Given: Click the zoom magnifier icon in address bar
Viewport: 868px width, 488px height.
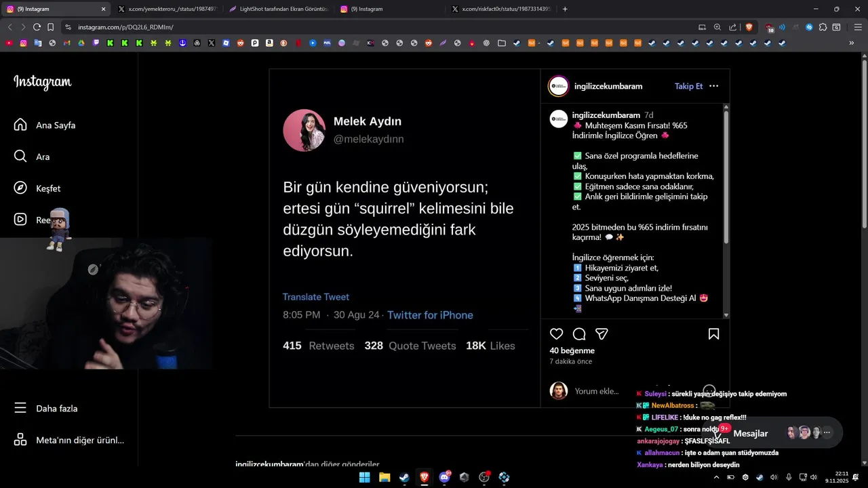Looking at the screenshot, I should click(717, 27).
